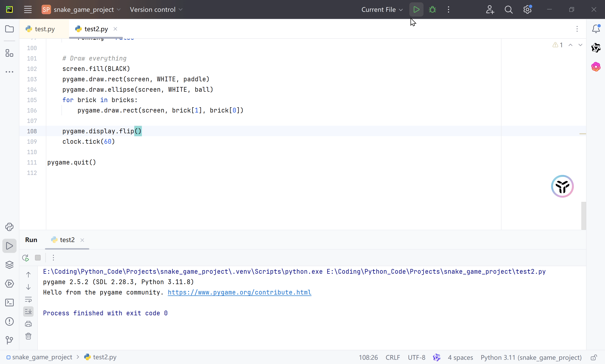The image size is (605, 364).
Task: Switch to the test.py editor tab
Action: pyautogui.click(x=44, y=29)
